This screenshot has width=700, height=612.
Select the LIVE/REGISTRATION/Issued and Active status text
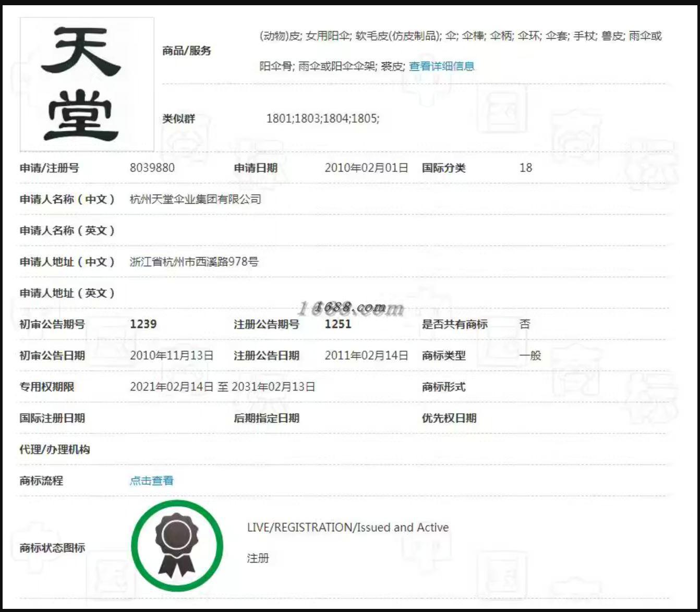[x=348, y=528]
